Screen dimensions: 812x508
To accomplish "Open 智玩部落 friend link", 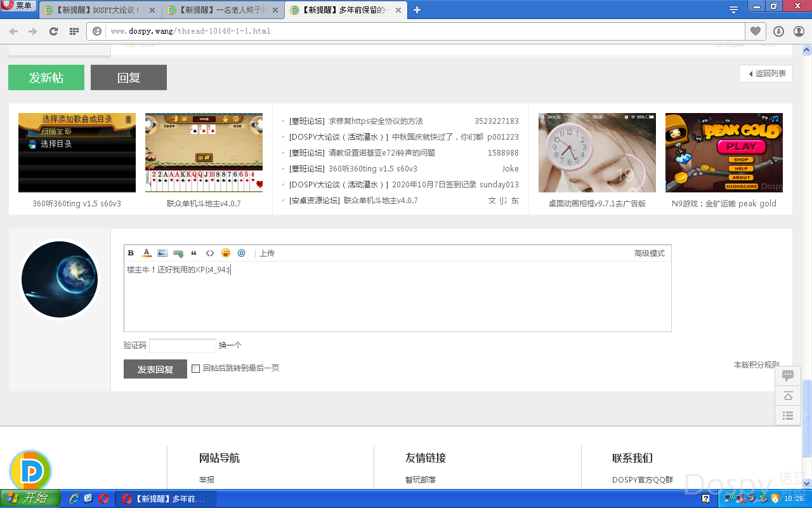I will click(x=421, y=480).
